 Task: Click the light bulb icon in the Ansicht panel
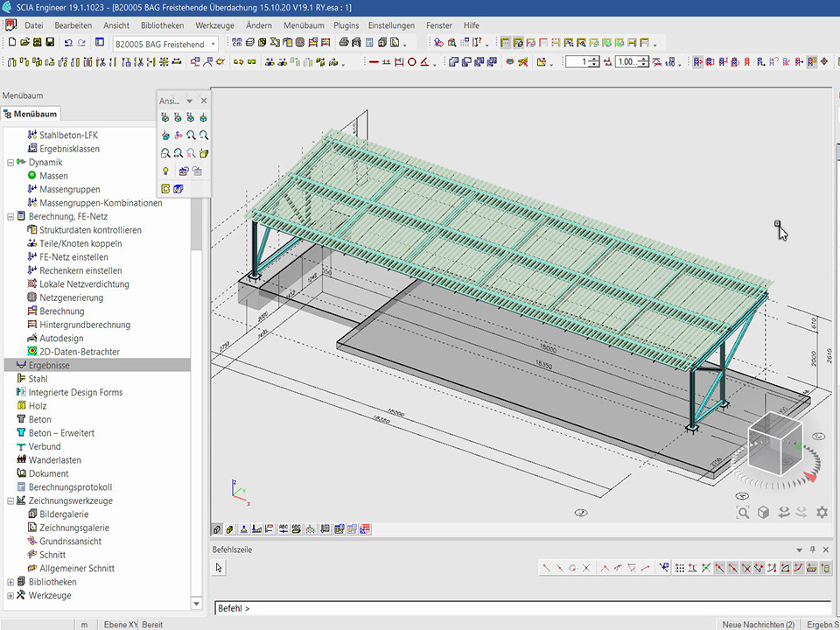[165, 171]
